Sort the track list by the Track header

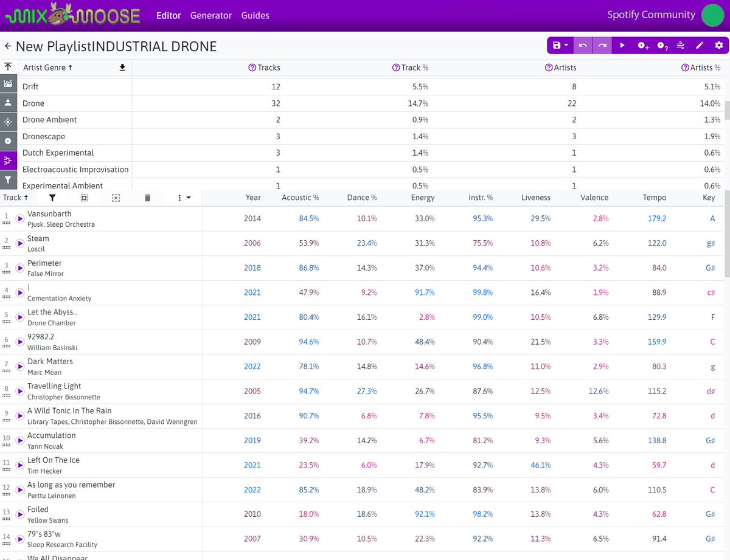tap(16, 198)
